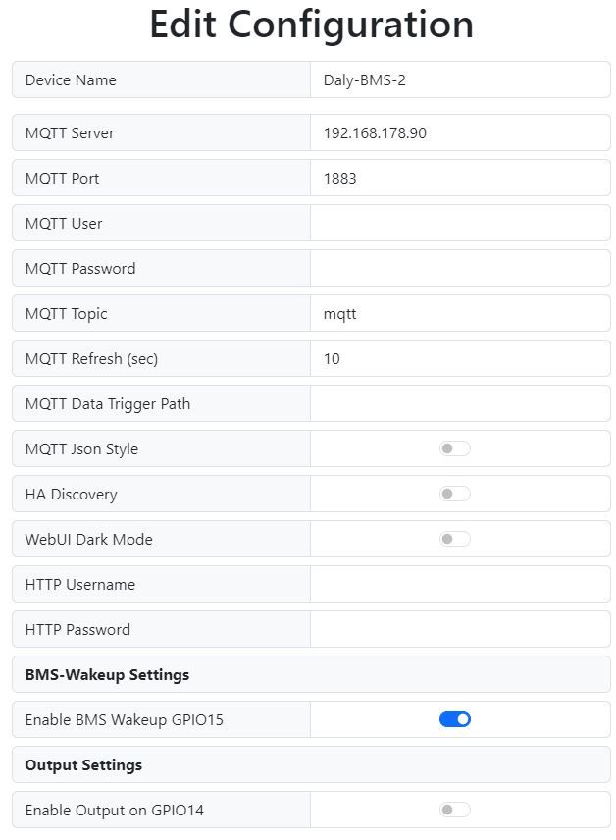This screenshot has width=616, height=840.
Task: Toggle the MQTT Json Style switch
Action: 455,448
